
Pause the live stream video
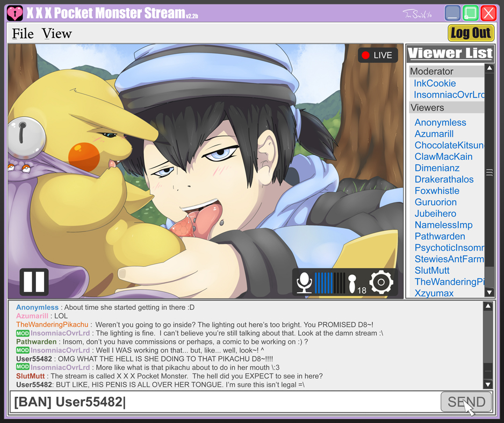click(34, 282)
